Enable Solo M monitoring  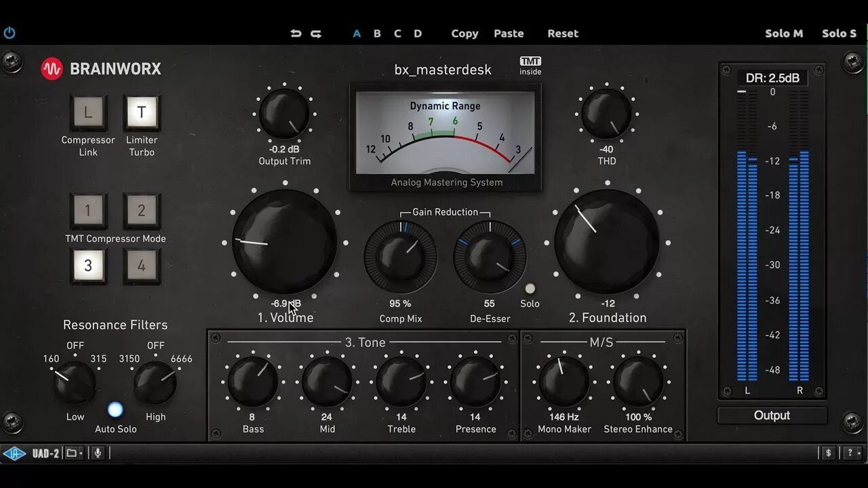[x=784, y=33]
